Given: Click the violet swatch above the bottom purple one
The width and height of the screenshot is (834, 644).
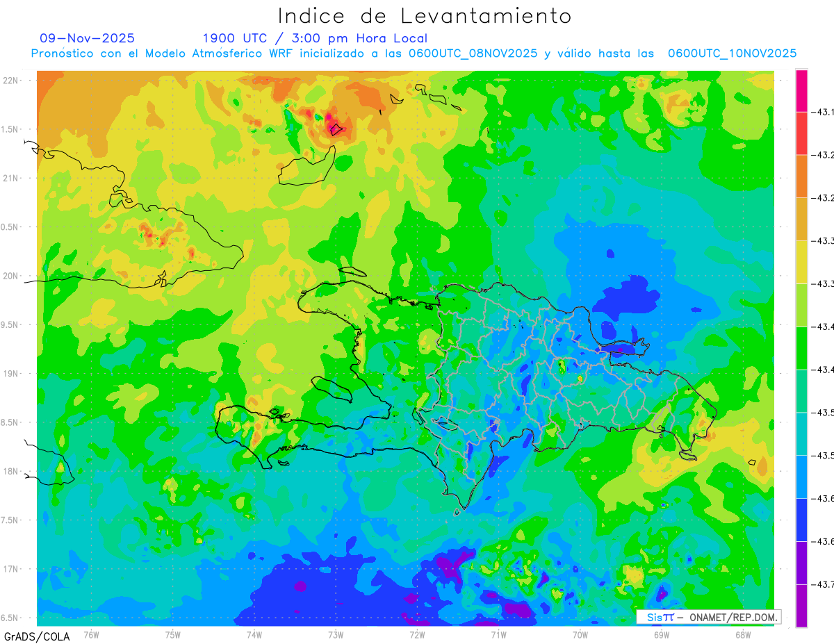Looking at the screenshot, I should 801,563.
